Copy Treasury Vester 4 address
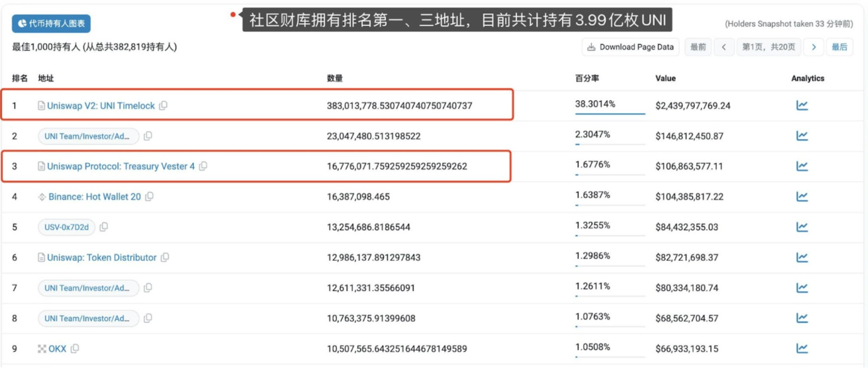868x368 pixels. click(x=203, y=166)
